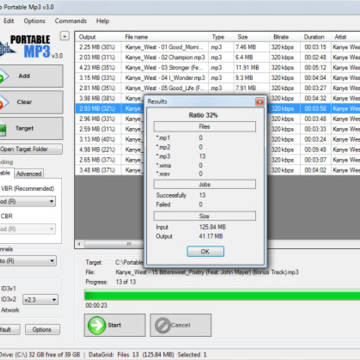360x360 pixels.
Task: Select the 02 Champion.mp3 row
Action: coord(218,57)
